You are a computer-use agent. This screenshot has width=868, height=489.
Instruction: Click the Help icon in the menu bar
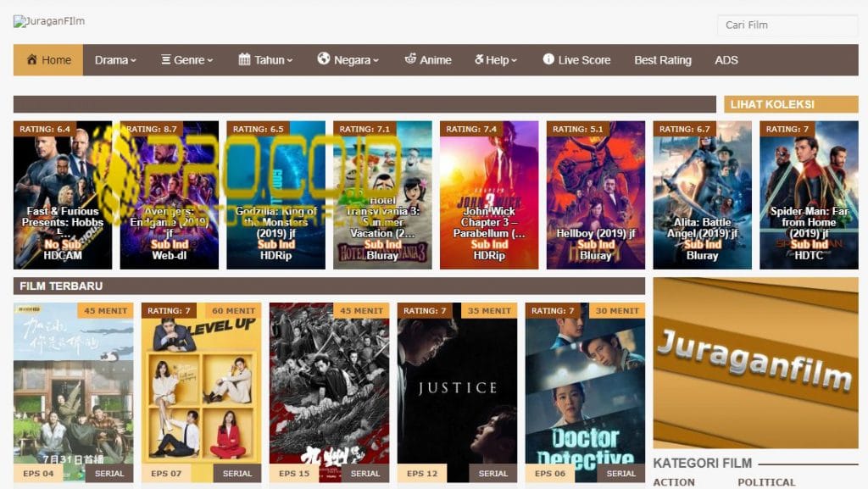(477, 60)
